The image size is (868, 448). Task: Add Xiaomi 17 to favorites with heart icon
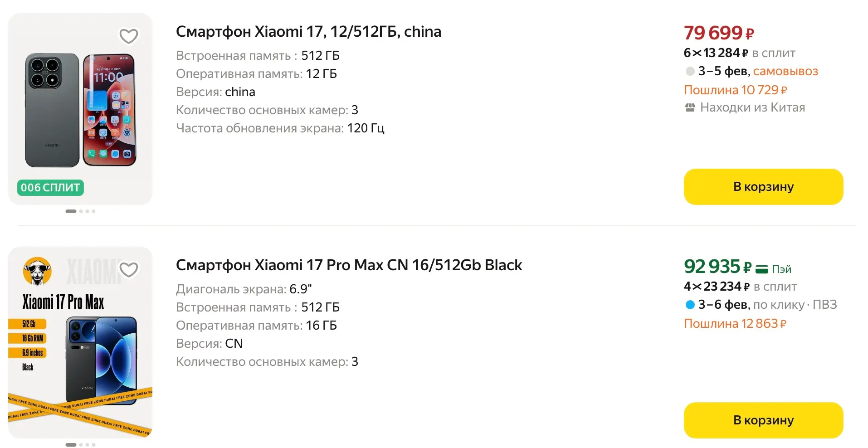tap(129, 36)
